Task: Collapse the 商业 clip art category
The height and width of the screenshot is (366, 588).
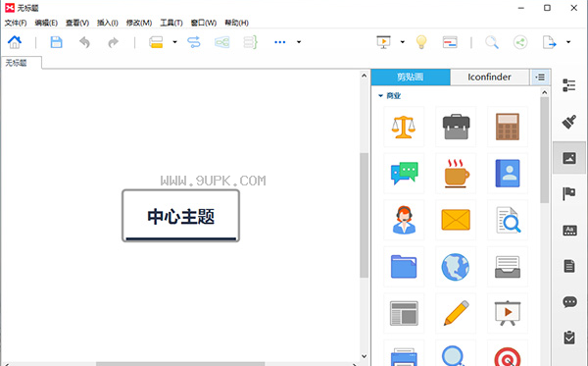Action: pos(380,96)
